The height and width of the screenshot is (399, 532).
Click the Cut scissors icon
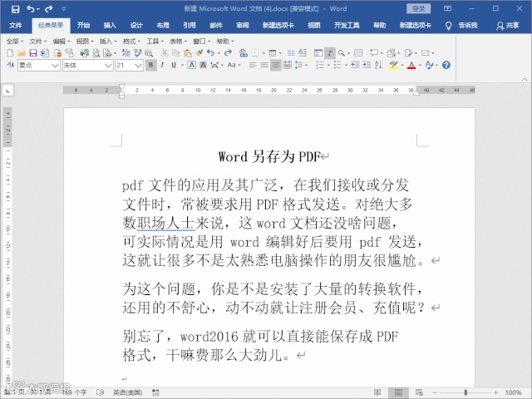[x=165, y=53]
